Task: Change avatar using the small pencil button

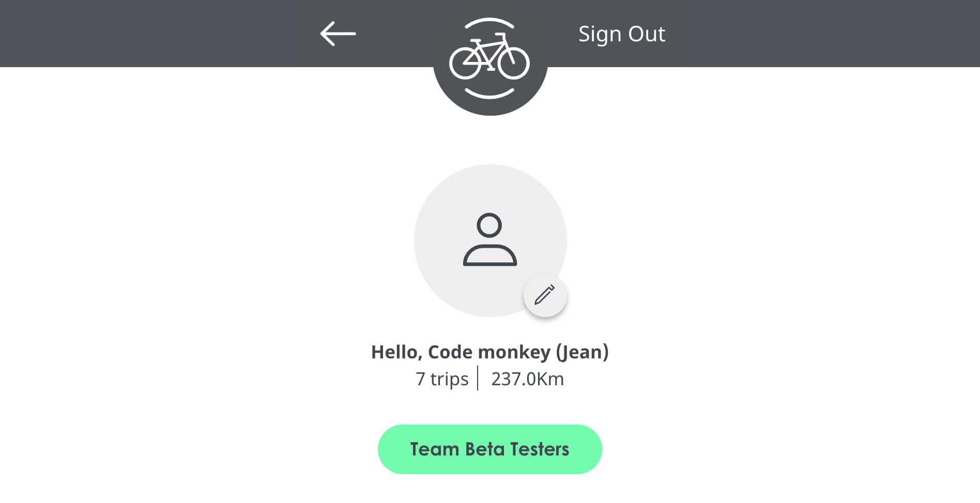Action: 545,295
